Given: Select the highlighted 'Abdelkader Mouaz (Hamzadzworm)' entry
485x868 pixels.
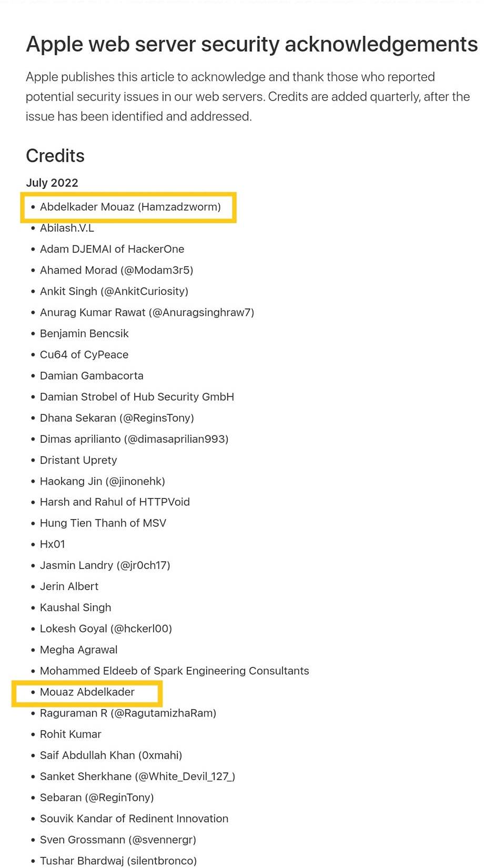Looking at the screenshot, I should point(130,207).
